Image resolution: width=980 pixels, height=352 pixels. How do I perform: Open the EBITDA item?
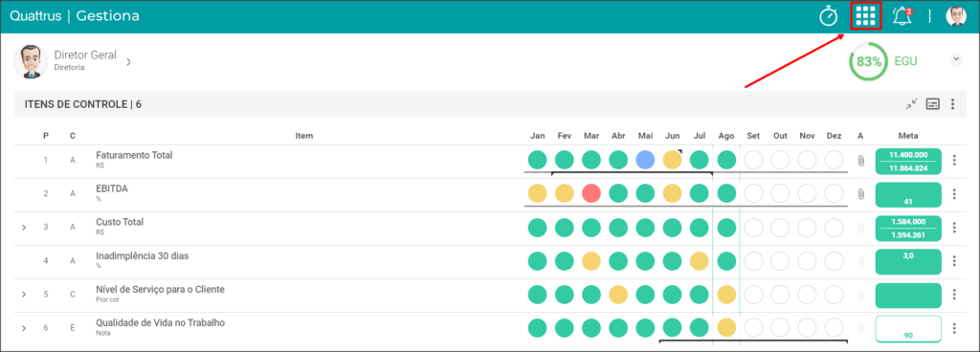pyautogui.click(x=112, y=188)
